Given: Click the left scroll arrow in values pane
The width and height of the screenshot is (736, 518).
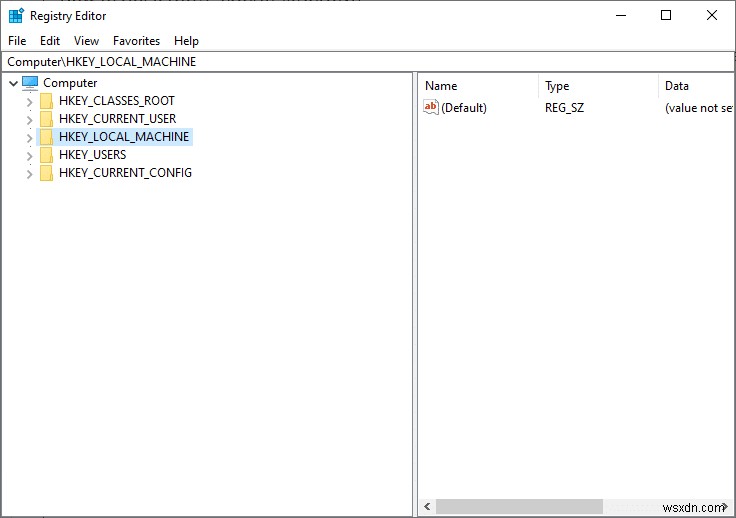Looking at the screenshot, I should tap(427, 506).
